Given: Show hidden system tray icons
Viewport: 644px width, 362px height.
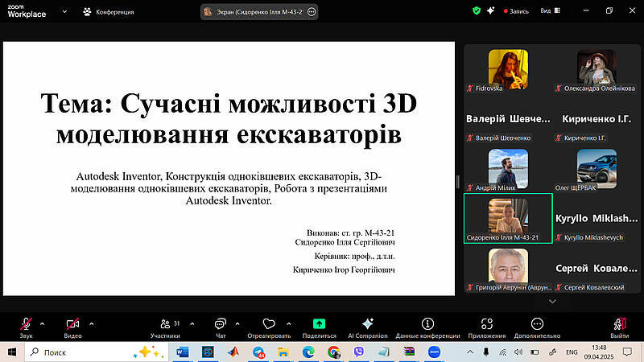Looking at the screenshot, I should pos(470,352).
